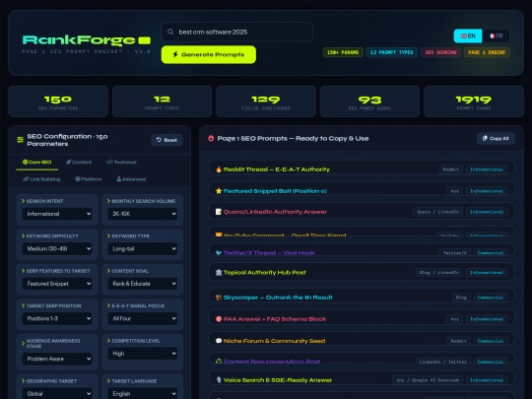
Task: Click the keyword search input field
Action: tap(236, 32)
